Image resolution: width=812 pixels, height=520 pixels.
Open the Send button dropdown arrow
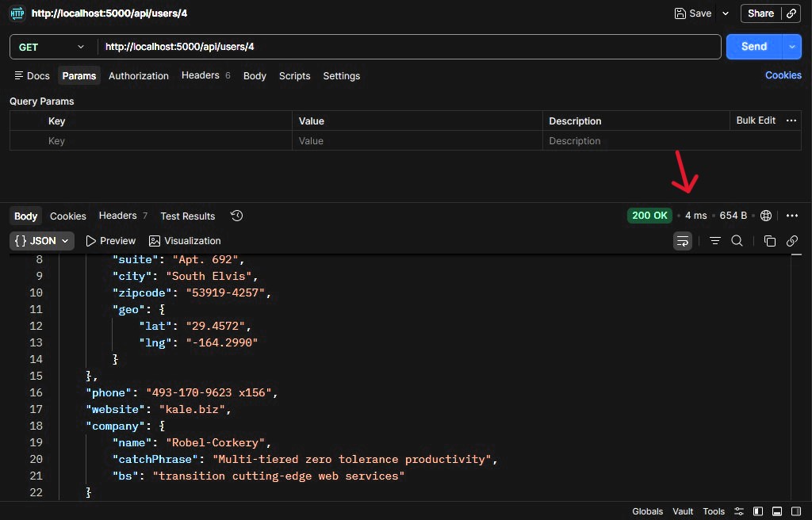[x=791, y=47]
